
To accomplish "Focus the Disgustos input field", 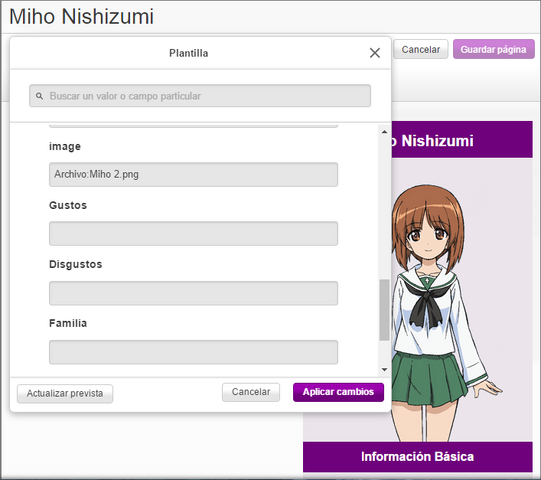I will [x=193, y=293].
